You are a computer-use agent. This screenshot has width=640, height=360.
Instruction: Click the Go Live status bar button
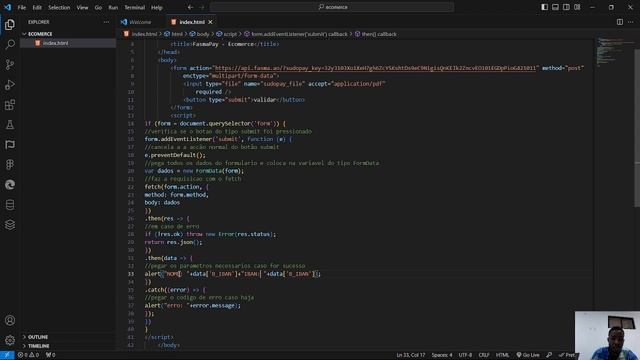528,355
